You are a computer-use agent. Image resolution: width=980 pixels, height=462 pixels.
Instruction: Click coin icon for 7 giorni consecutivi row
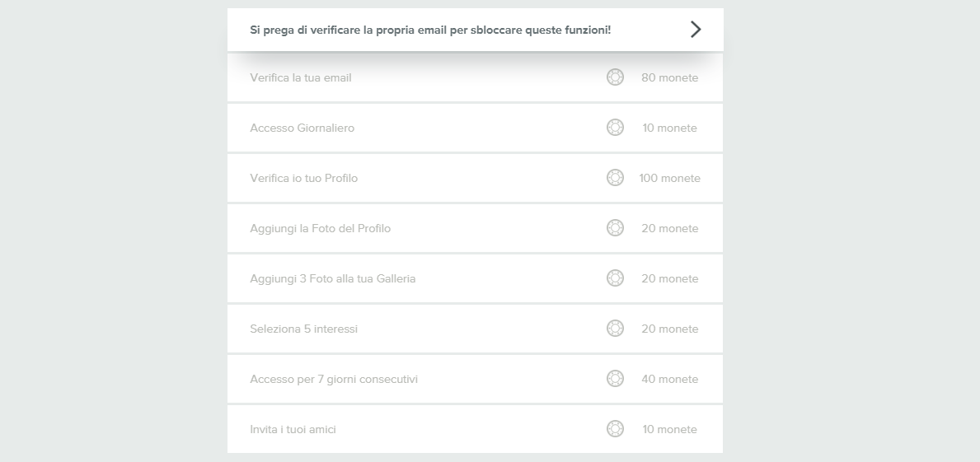click(x=615, y=379)
